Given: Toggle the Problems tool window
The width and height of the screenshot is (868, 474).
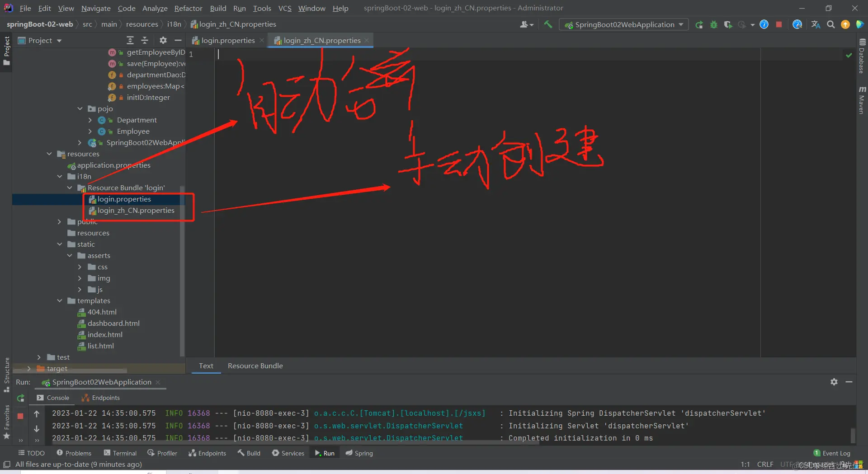Looking at the screenshot, I should [74, 453].
